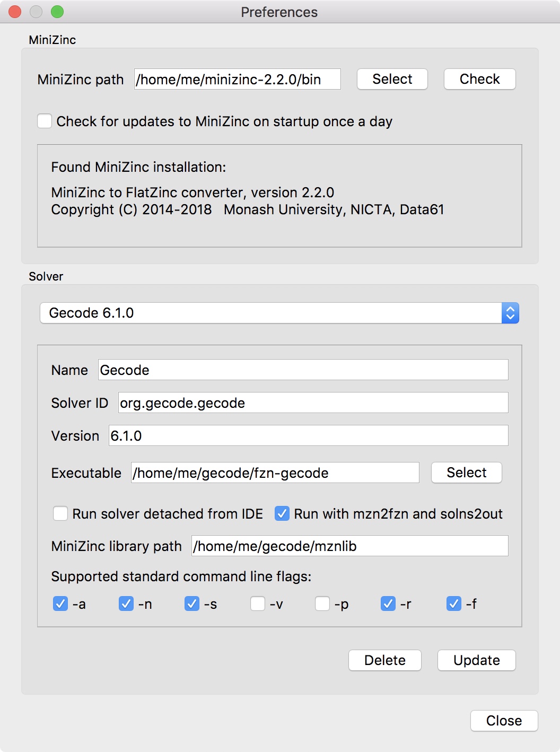Enable the -v flag checkbox
This screenshot has width=560, height=752.
pos(258,604)
